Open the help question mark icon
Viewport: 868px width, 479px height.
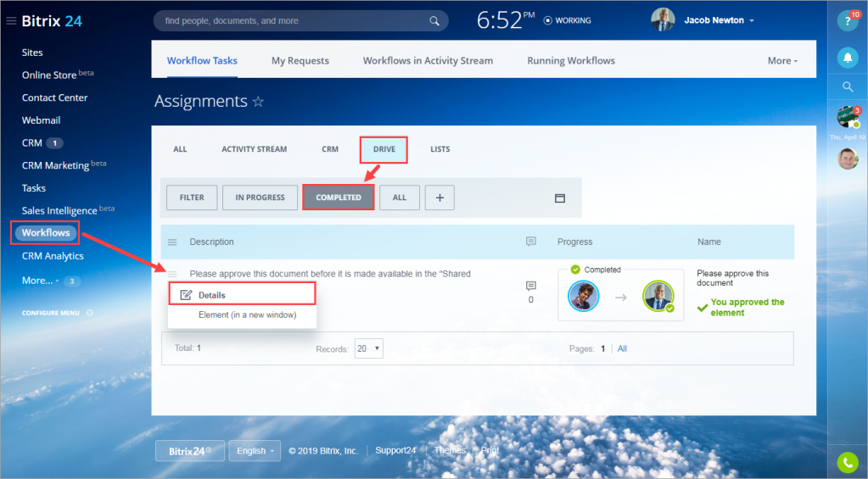pyautogui.click(x=847, y=21)
